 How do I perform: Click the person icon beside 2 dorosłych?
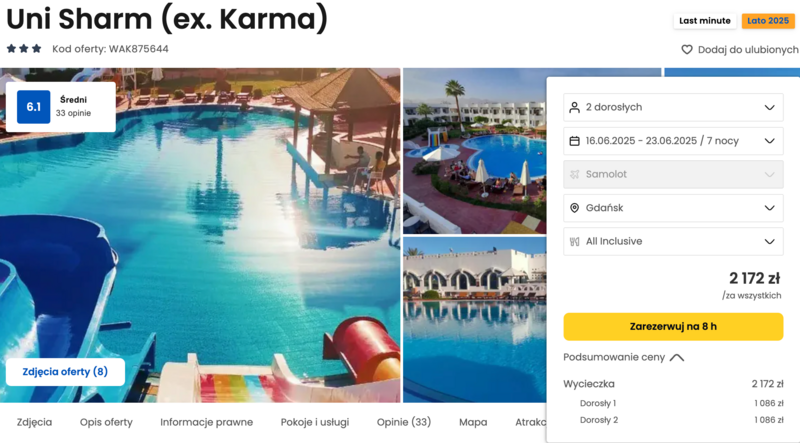pos(574,107)
